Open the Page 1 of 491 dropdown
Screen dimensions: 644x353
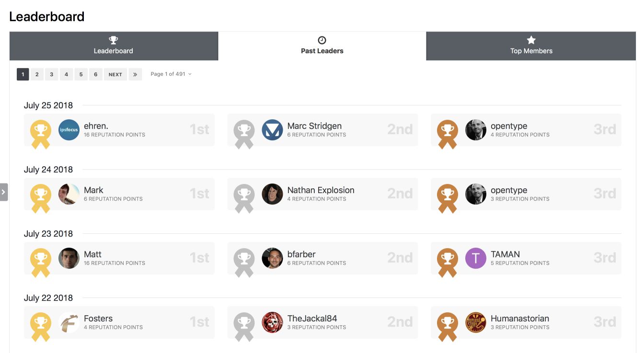(x=171, y=74)
